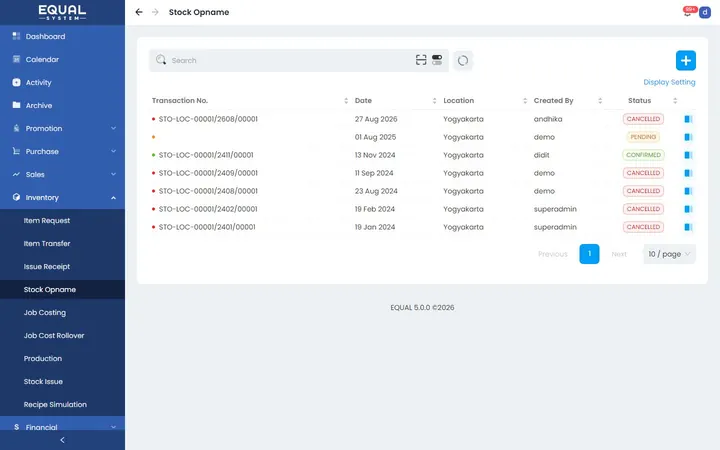Click the CONFIRMED status badge
This screenshot has width=720, height=450.
(643, 155)
